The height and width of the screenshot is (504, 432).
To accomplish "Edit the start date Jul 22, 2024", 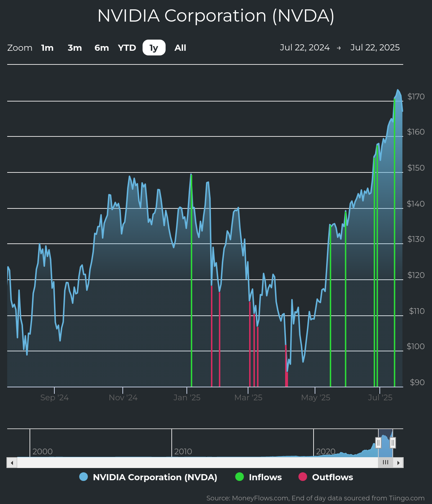I will point(305,48).
